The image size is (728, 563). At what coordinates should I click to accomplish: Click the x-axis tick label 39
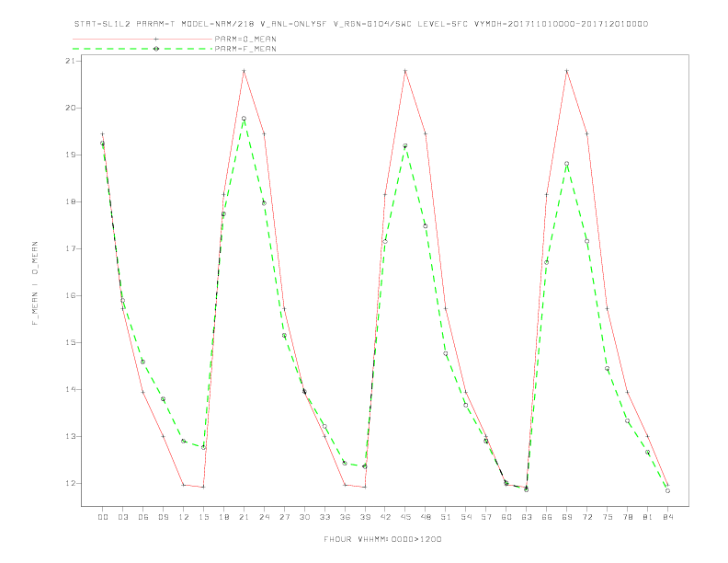pyautogui.click(x=365, y=517)
